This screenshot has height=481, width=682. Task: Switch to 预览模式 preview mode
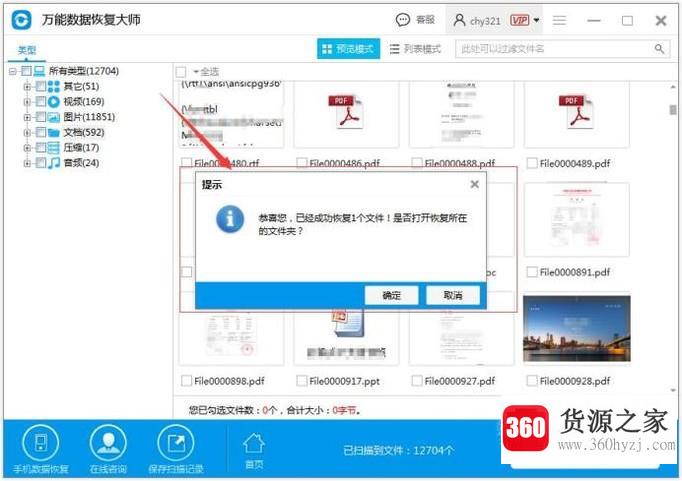pos(348,49)
